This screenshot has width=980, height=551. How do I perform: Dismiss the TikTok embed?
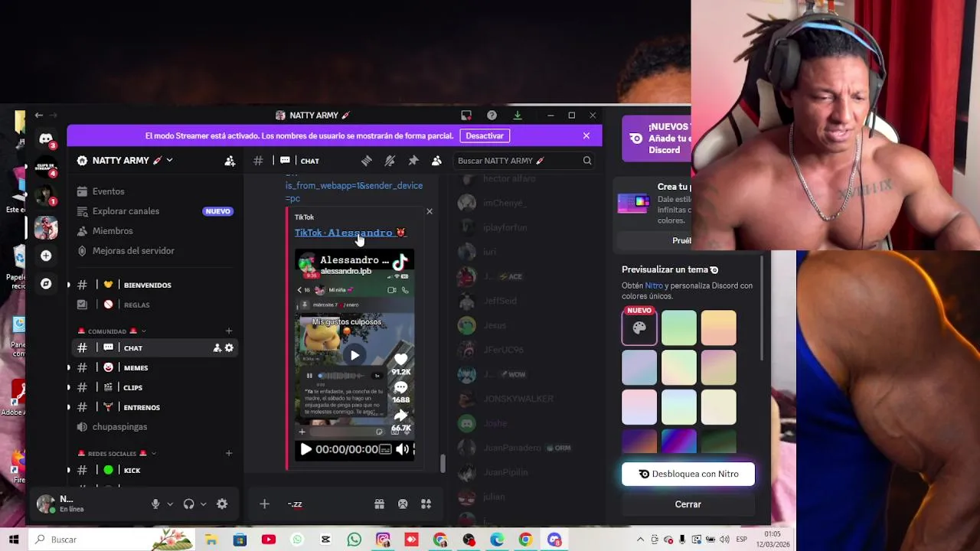430,211
